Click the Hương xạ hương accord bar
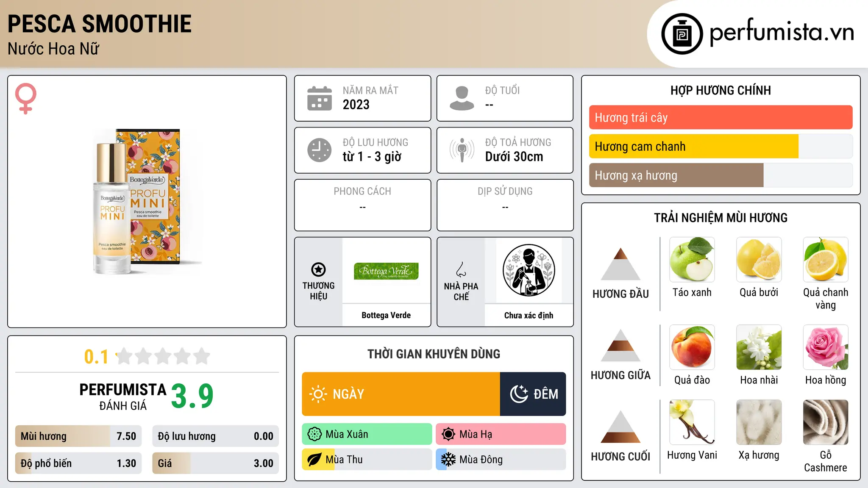 (x=721, y=175)
